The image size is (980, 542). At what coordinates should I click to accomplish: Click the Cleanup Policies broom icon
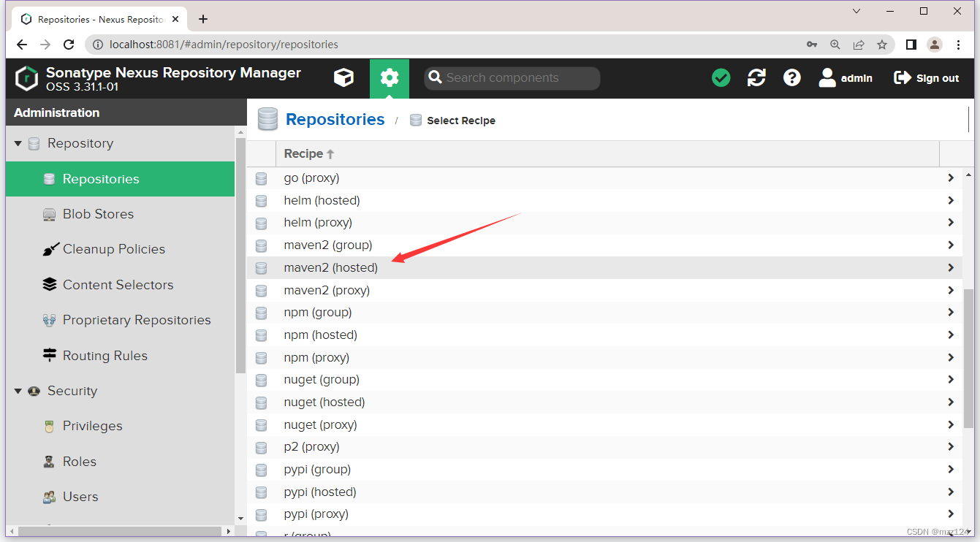[x=50, y=250]
